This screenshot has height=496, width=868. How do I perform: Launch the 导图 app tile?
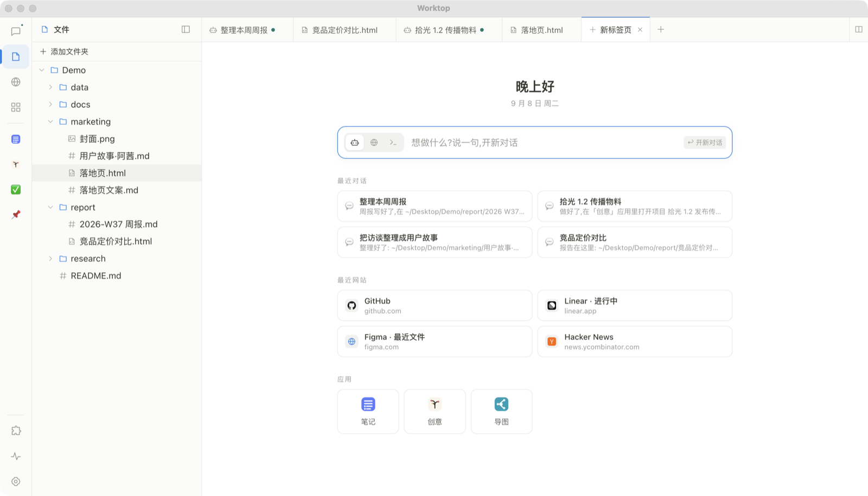coord(501,411)
